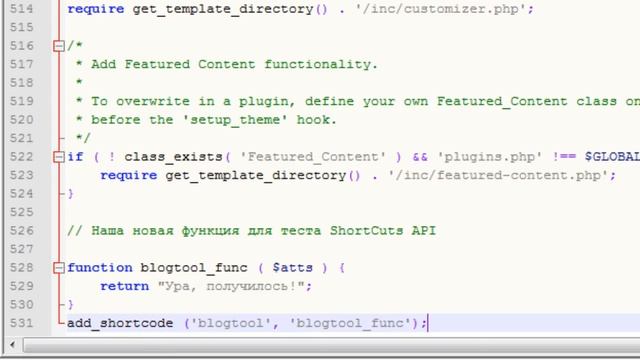The height and width of the screenshot is (360, 640).
Task: Click line number 529 in the margin
Action: [22, 287]
